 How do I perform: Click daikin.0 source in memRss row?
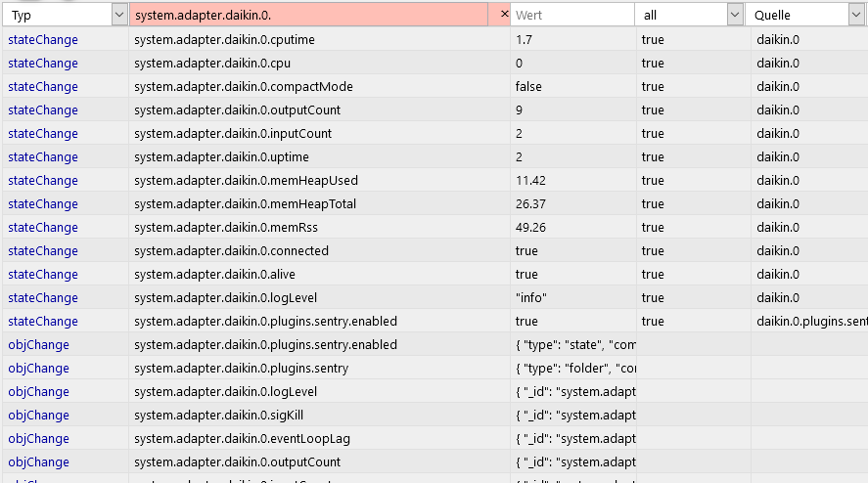[x=778, y=228]
